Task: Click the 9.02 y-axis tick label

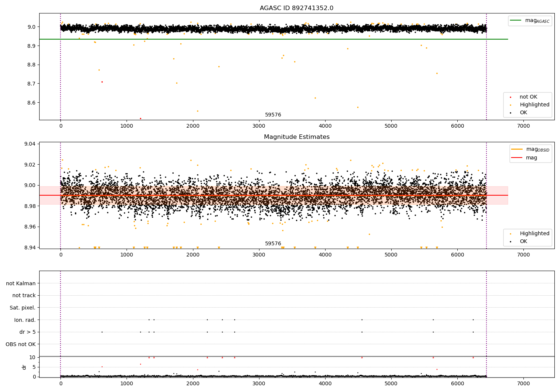Action: pyautogui.click(x=29, y=165)
